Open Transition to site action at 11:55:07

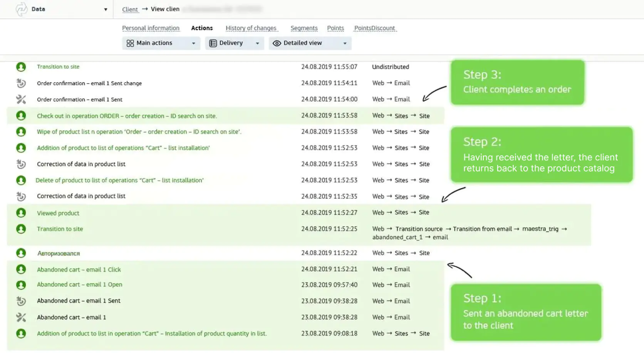point(58,67)
